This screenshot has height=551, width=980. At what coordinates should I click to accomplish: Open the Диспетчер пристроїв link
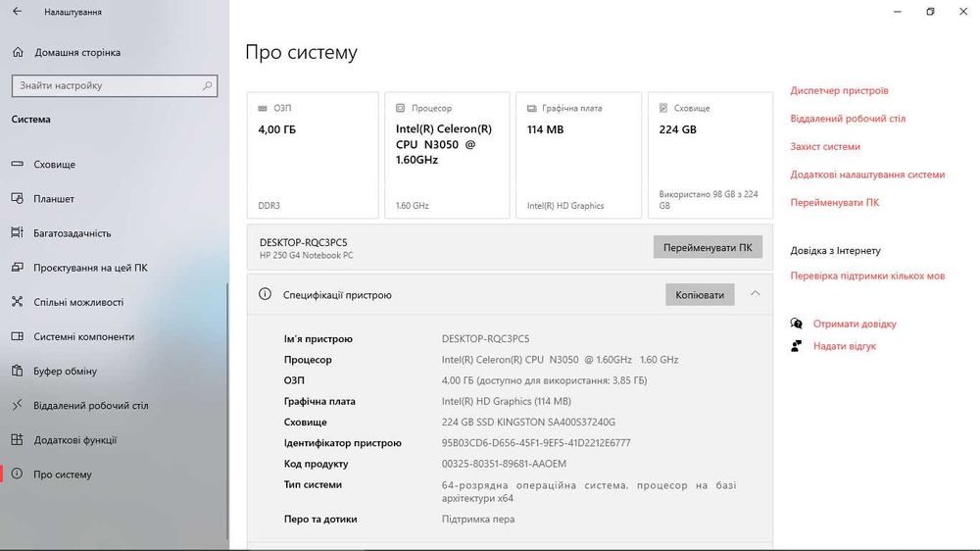tap(839, 90)
